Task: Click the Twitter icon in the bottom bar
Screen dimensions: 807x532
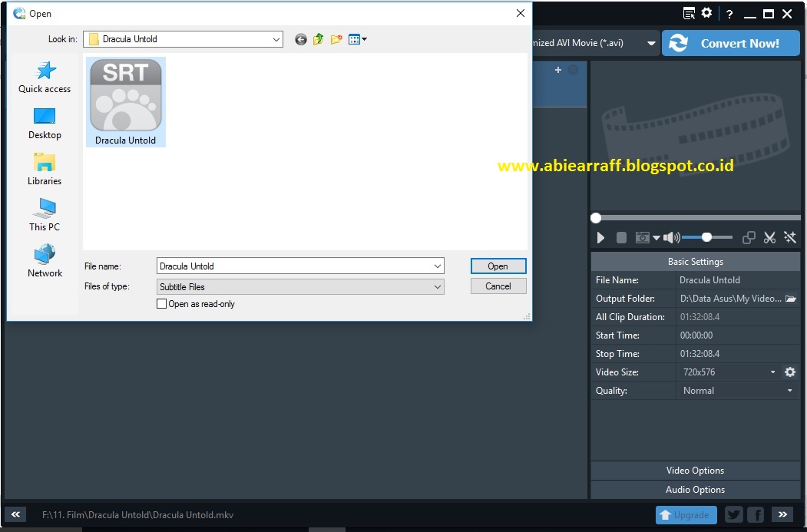Action: [733, 514]
